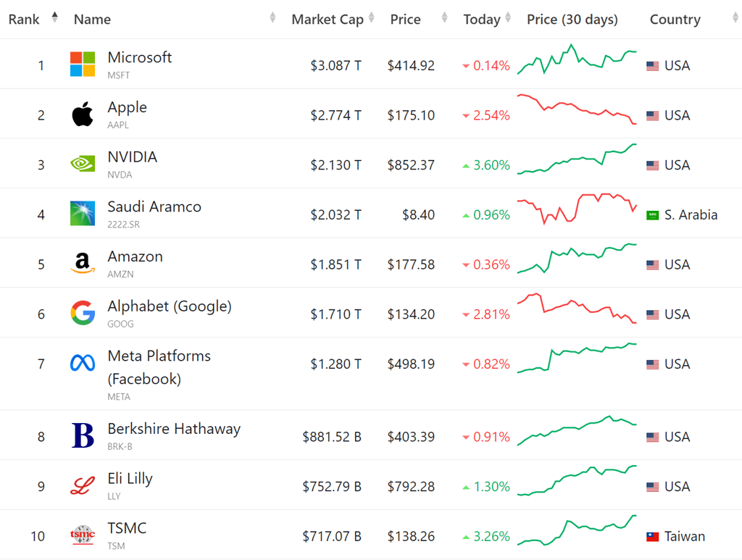
Task: Click the Microsoft logo icon
Action: coord(83,64)
